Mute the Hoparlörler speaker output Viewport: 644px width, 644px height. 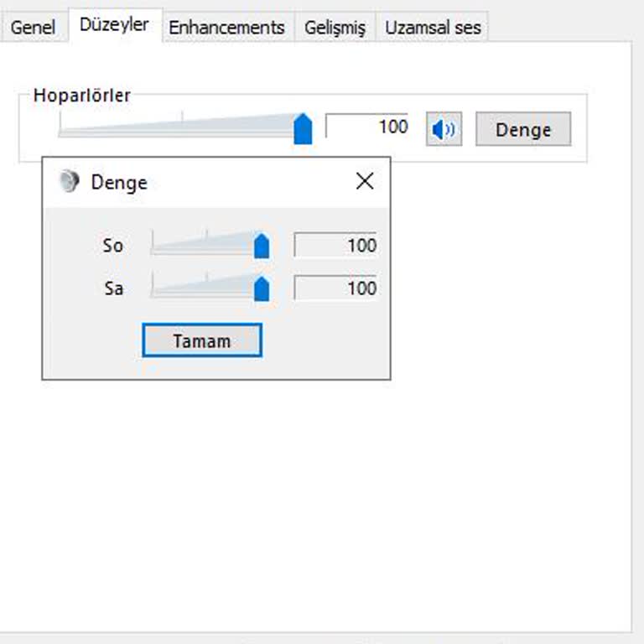tap(444, 130)
